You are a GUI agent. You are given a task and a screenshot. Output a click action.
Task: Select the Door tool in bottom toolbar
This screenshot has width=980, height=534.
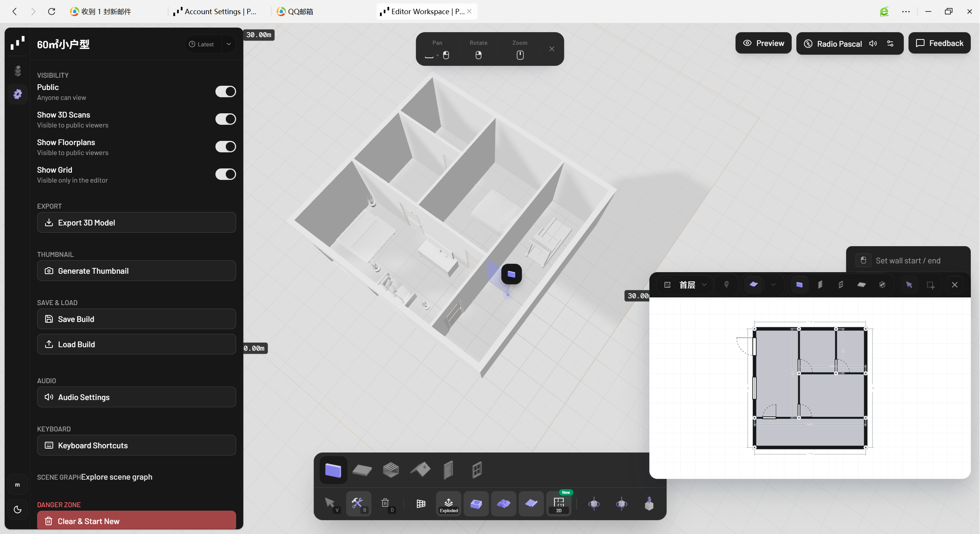point(448,469)
